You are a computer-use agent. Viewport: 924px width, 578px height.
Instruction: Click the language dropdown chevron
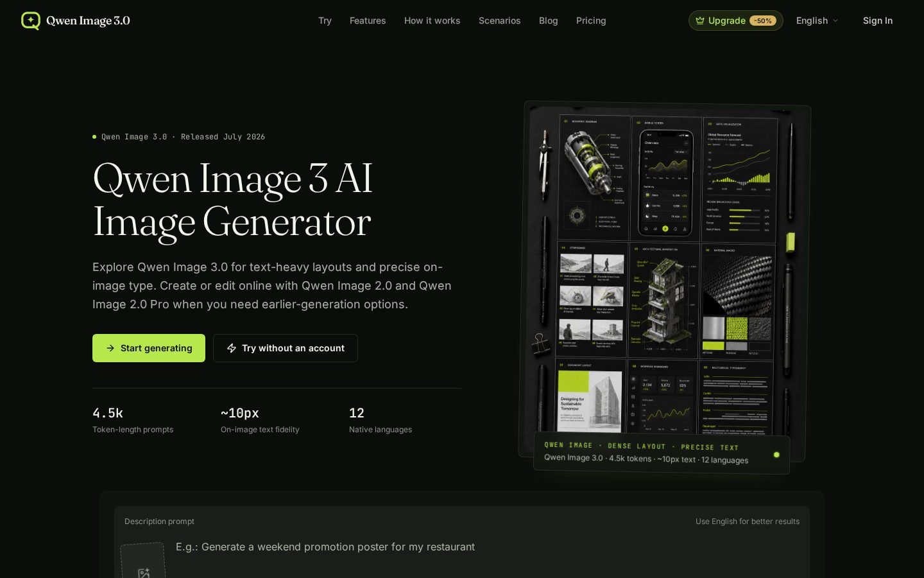(835, 21)
